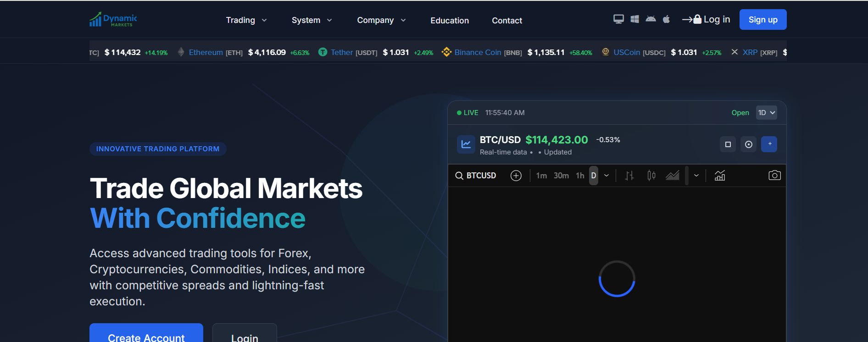Click the blue Sign up button
Image resolution: width=868 pixels, height=342 pixels.
[763, 20]
